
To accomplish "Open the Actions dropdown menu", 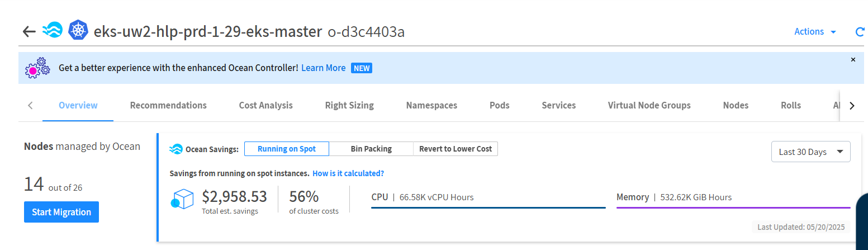I will click(815, 32).
